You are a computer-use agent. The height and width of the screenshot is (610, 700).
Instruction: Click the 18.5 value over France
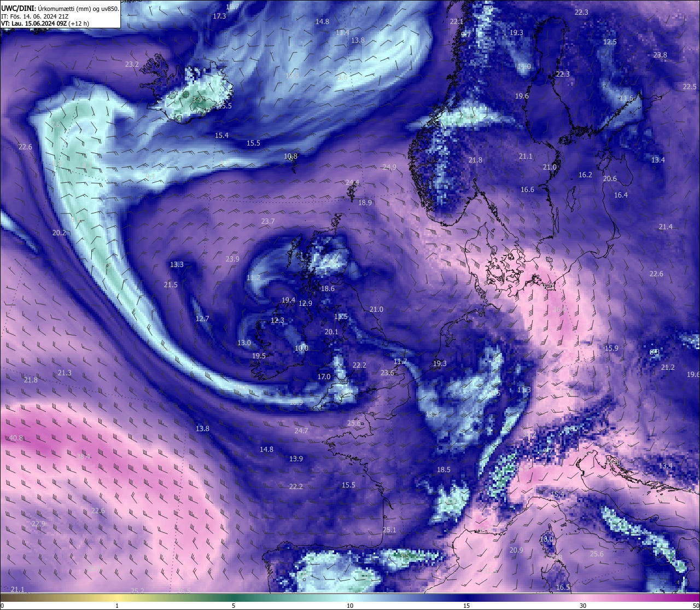tap(444, 470)
